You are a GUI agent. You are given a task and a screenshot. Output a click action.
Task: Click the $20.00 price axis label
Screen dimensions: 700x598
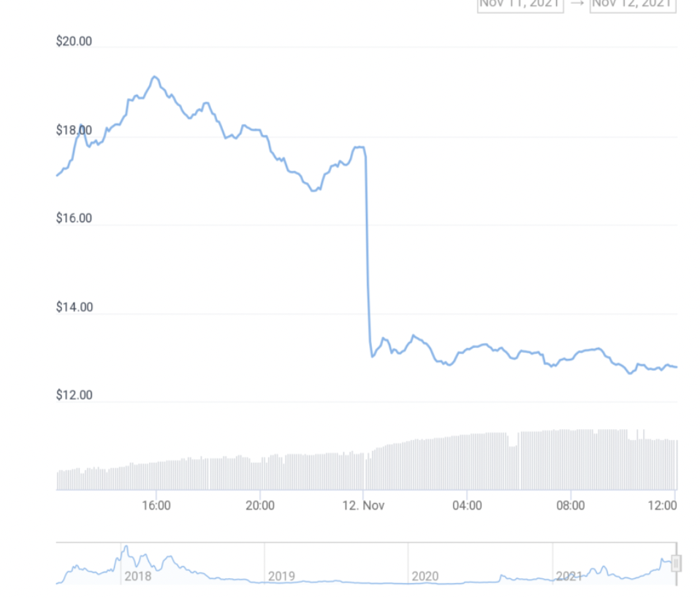point(74,41)
